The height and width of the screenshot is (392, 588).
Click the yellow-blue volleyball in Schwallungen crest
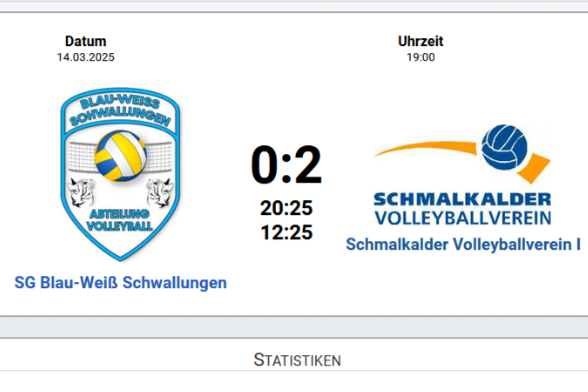point(121,155)
